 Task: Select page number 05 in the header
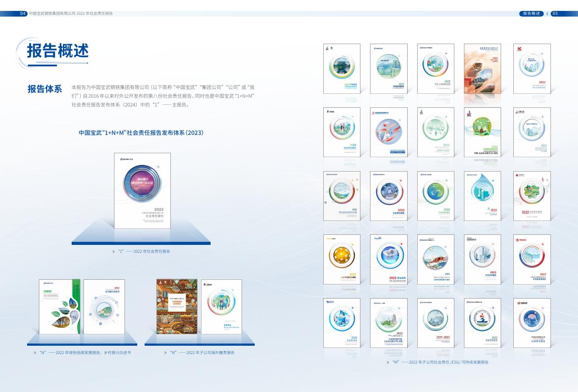[555, 14]
